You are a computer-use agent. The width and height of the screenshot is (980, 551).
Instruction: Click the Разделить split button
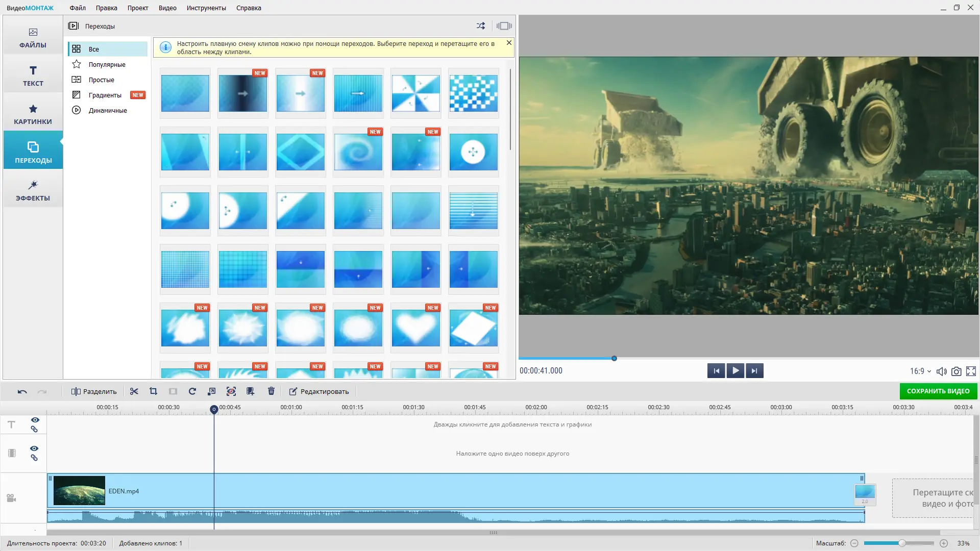pyautogui.click(x=94, y=391)
